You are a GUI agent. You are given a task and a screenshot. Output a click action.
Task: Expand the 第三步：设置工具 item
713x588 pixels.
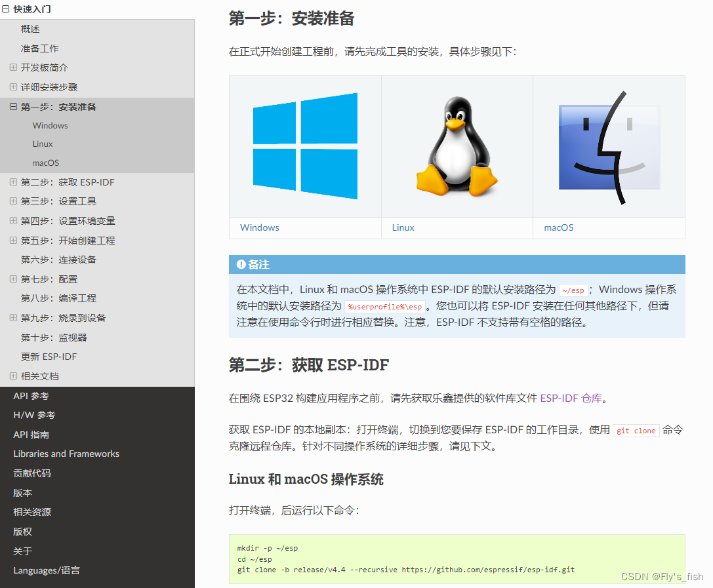click(13, 201)
